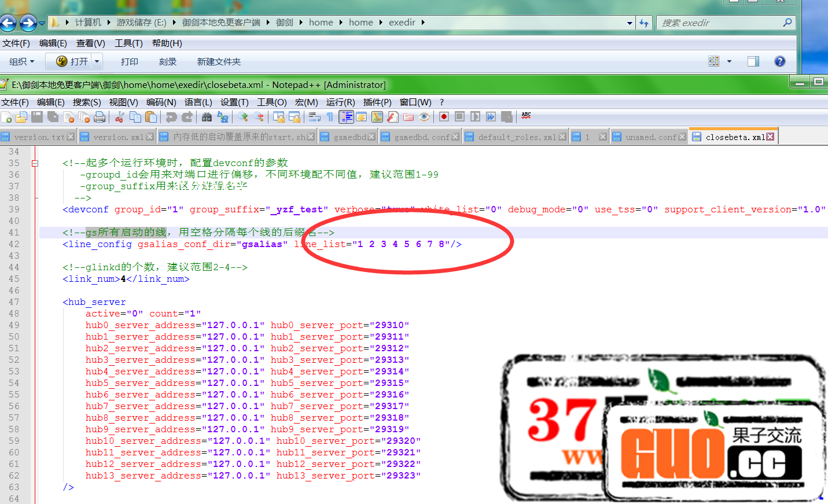Collapse the comment fold at line 35
The image size is (828, 504).
tap(35, 163)
